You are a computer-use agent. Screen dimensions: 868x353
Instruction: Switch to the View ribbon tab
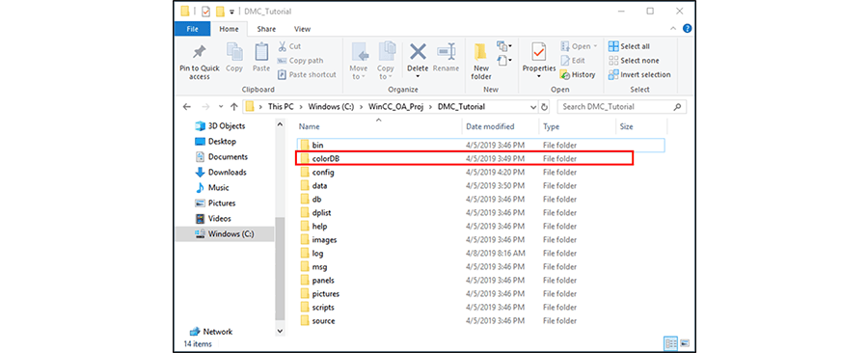tap(302, 29)
